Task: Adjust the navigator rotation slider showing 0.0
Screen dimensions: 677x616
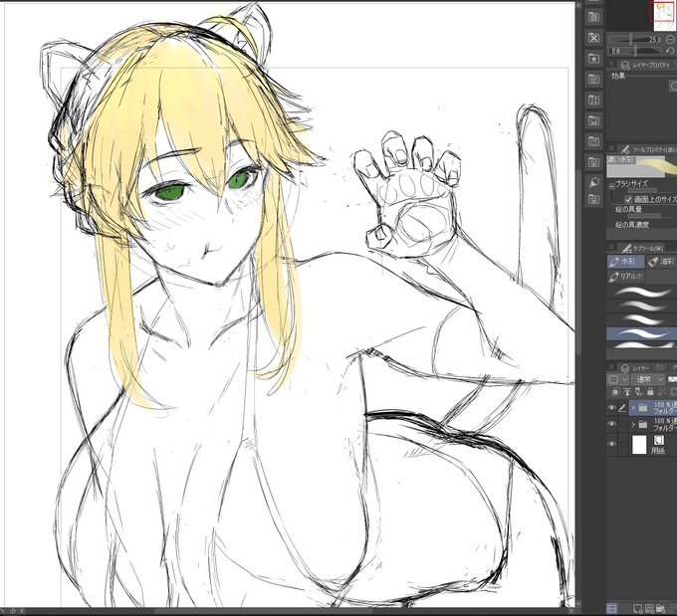Action: (x=635, y=51)
